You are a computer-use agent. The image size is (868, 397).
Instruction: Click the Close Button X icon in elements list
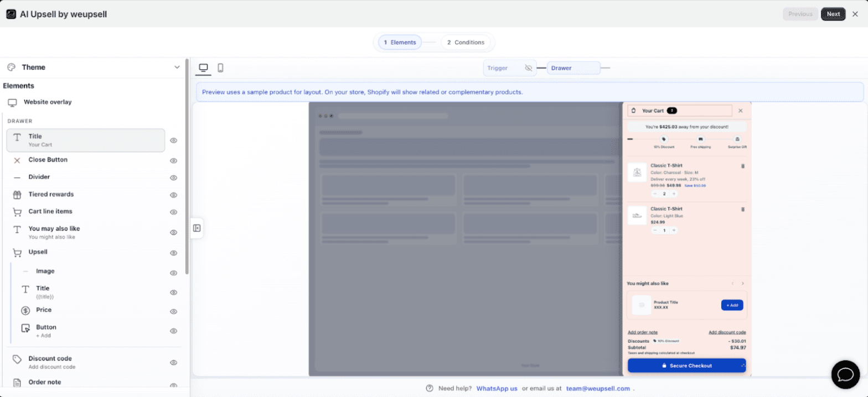tap(17, 160)
